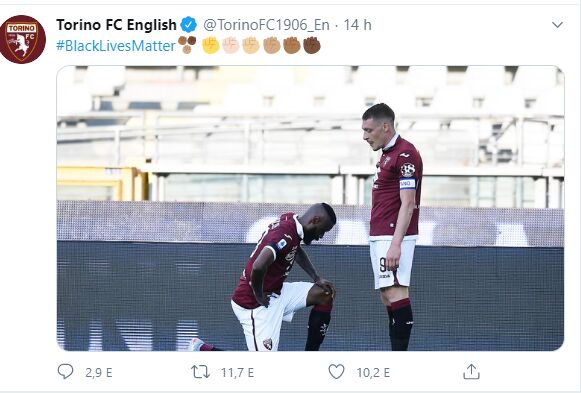This screenshot has width=581, height=393.
Task: Click the lightest skin tone fist emoji
Action: tap(231, 45)
